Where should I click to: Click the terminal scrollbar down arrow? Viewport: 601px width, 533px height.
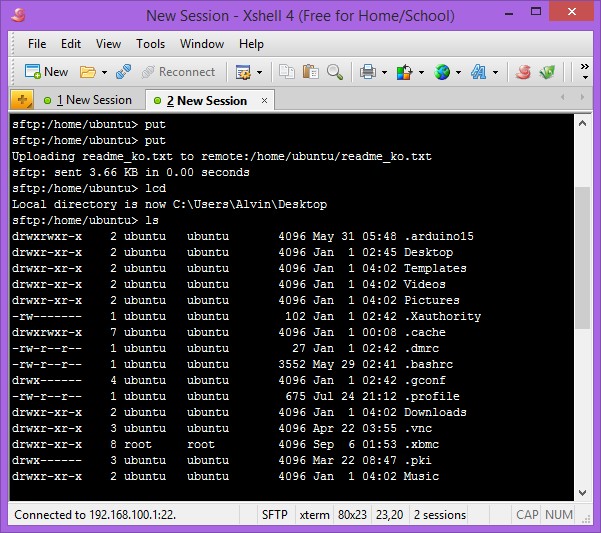click(x=583, y=492)
